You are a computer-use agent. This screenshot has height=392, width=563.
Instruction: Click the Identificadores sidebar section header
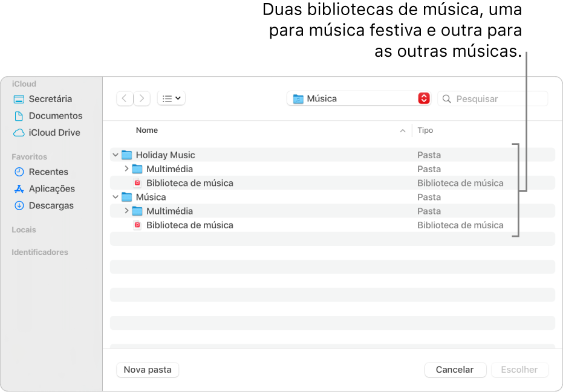coord(40,252)
